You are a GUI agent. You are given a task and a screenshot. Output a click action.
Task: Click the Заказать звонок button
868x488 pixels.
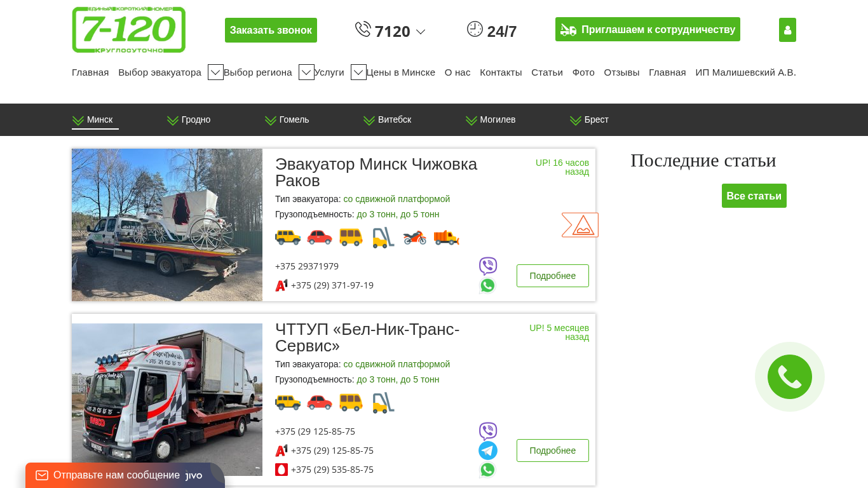pyautogui.click(x=271, y=30)
